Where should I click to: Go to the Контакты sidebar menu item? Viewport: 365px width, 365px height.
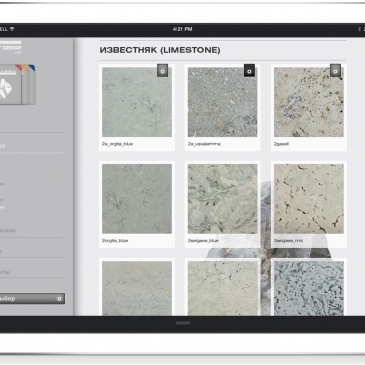coord(5,272)
